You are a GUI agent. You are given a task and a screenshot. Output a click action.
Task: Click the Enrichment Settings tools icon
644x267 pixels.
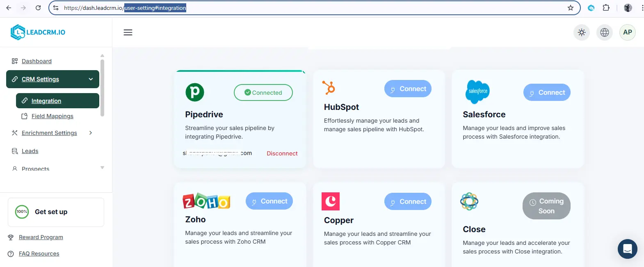coord(15,133)
